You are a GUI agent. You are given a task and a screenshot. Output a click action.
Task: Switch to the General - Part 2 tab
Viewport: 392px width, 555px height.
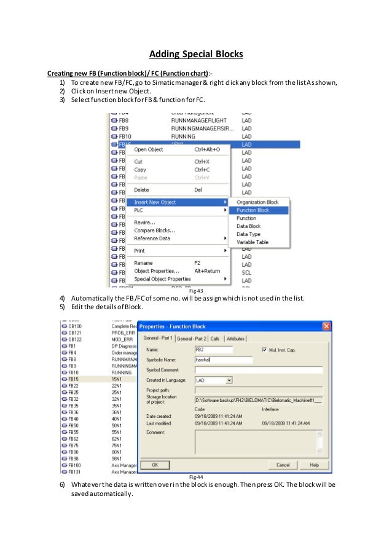coord(192,339)
